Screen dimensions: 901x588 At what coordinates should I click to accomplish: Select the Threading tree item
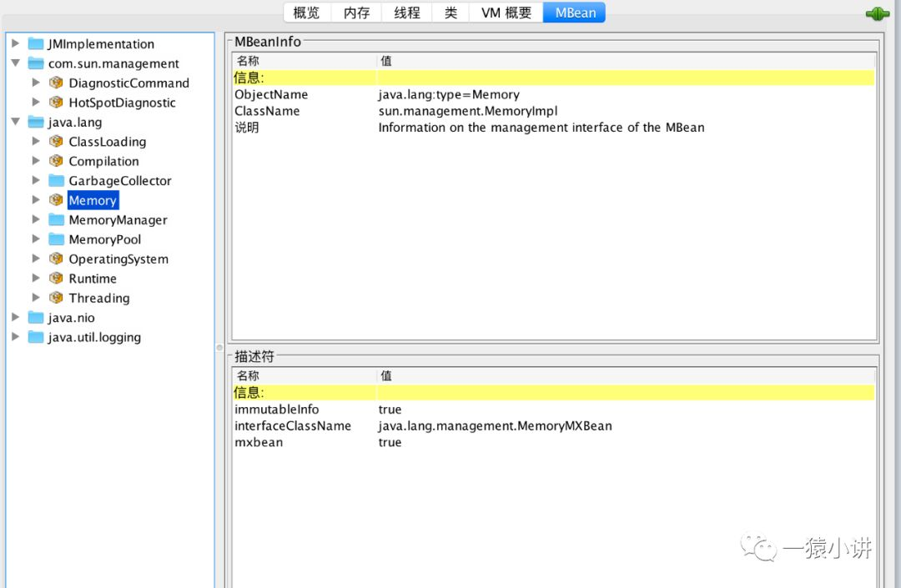99,298
